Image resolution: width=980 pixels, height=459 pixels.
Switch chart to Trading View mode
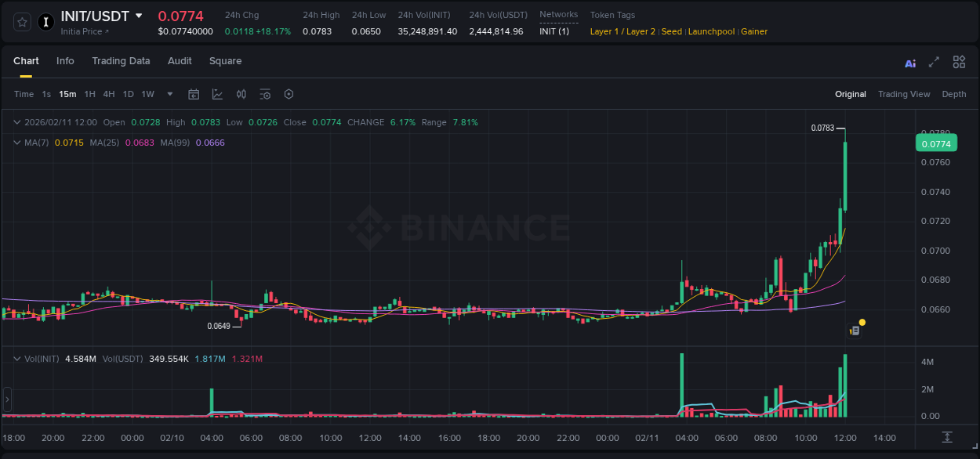pos(904,94)
